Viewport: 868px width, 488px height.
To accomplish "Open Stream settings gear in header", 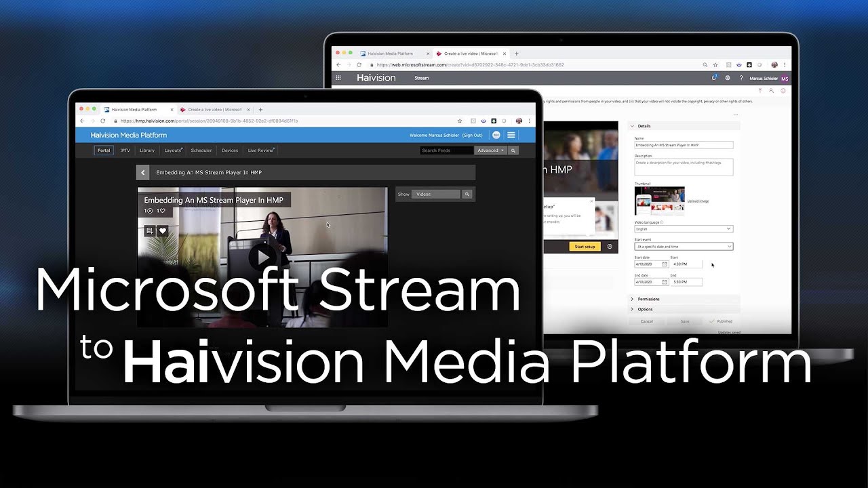I will pos(728,78).
